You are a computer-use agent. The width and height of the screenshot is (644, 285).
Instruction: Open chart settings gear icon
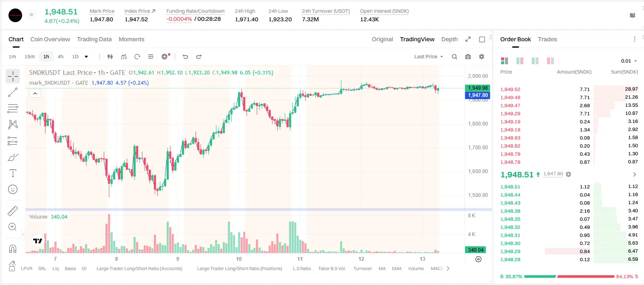(x=482, y=57)
